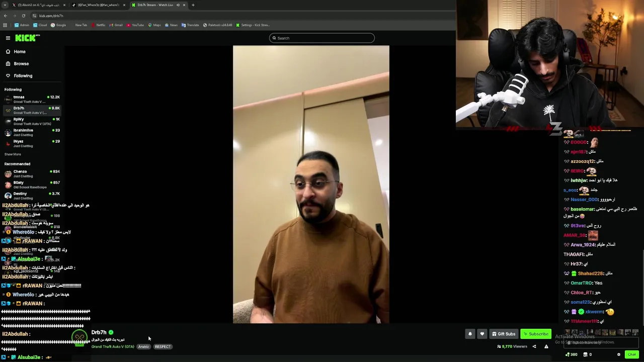Open the YouTube bookmark
This screenshot has height=362, width=644.
coord(135,25)
